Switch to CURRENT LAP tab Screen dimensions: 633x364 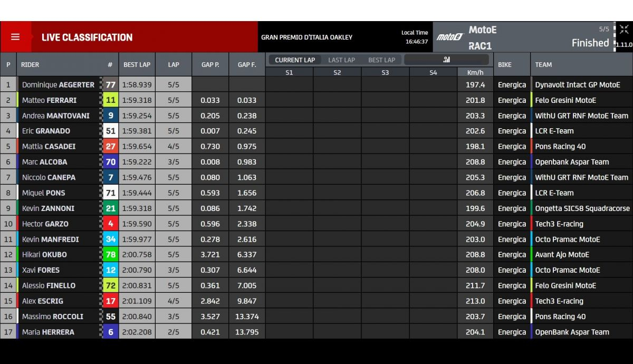(x=295, y=60)
